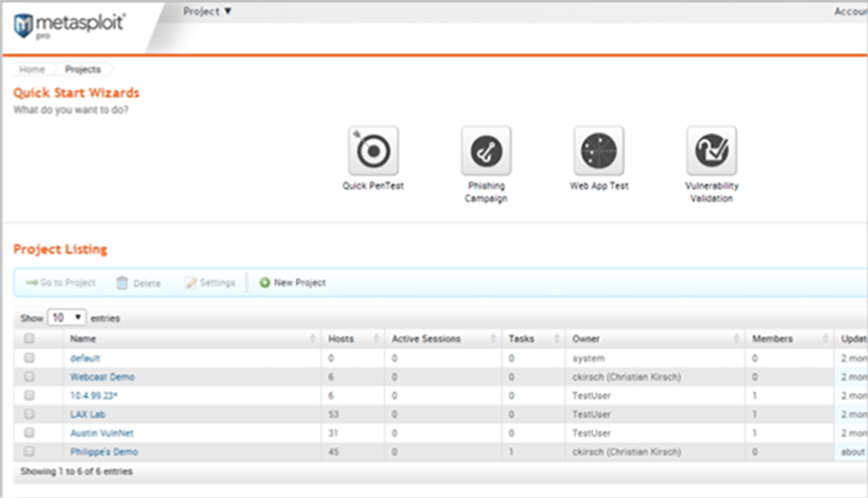Launch the Quick PenTest wizard icon
The width and height of the screenshot is (868, 498).
[373, 151]
